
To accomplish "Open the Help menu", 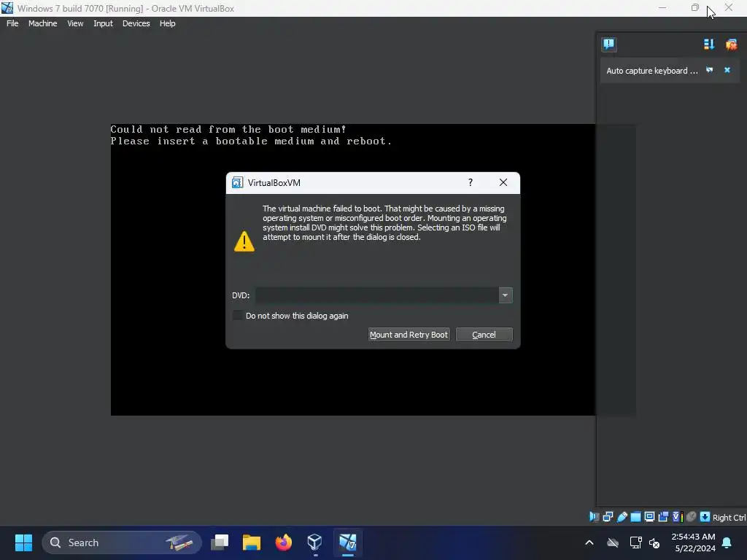I will 167,23.
